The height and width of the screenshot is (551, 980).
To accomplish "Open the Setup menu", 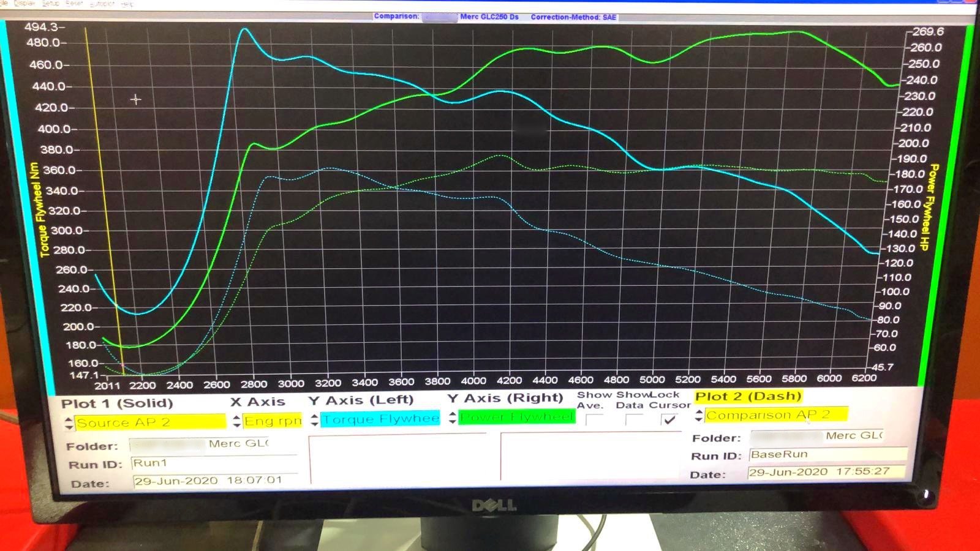I will [x=51, y=3].
